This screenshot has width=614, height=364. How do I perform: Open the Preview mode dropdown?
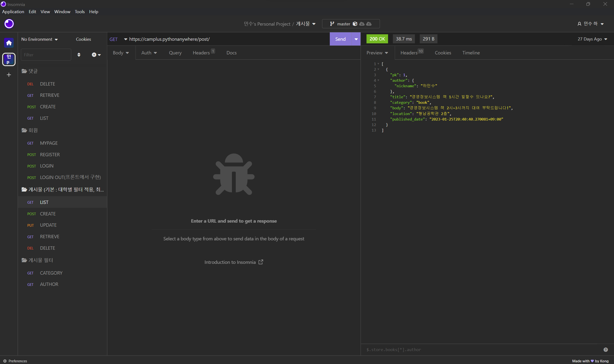377,53
